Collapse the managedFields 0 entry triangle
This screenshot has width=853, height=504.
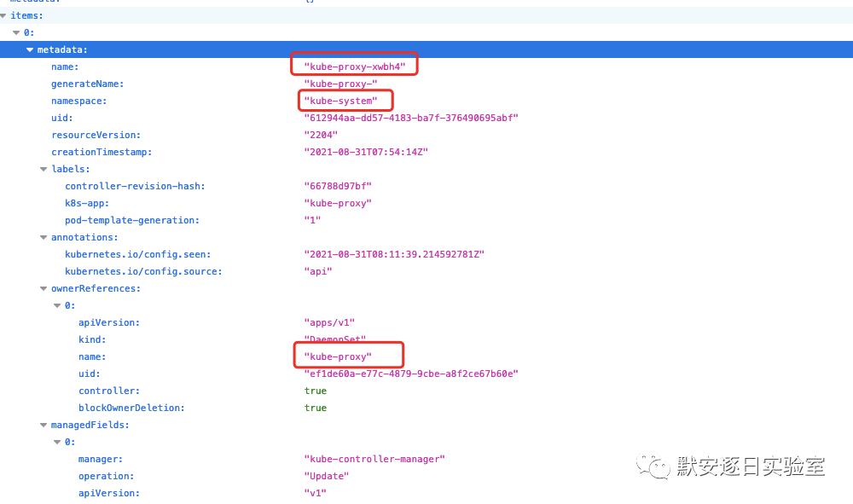(x=57, y=442)
